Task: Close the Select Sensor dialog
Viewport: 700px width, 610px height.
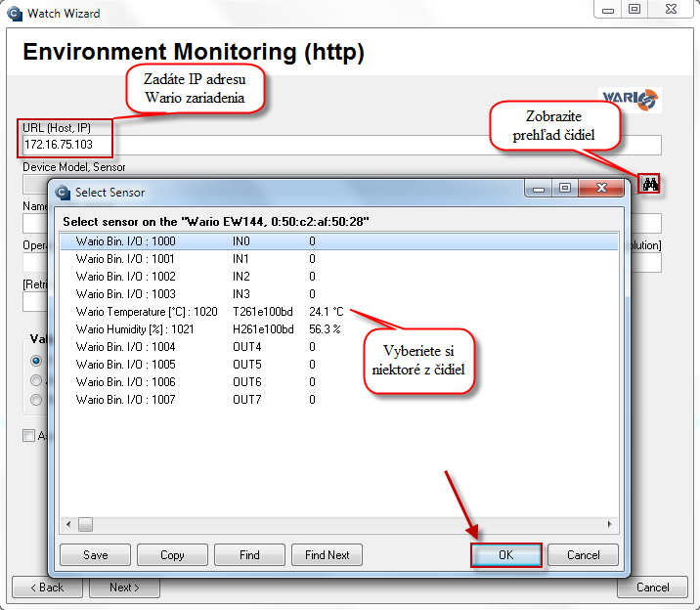Action: click(601, 189)
